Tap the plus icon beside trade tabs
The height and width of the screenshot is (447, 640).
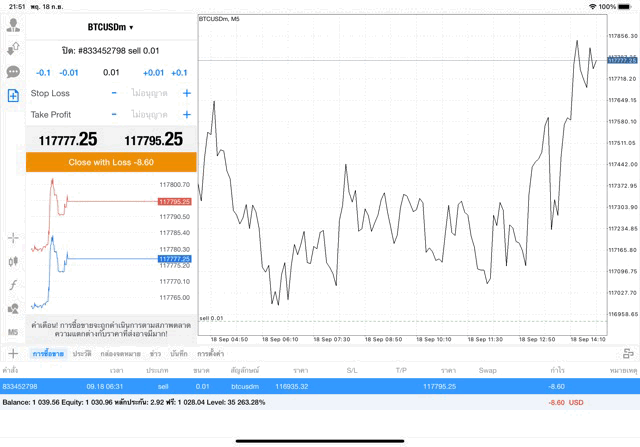coord(13,353)
